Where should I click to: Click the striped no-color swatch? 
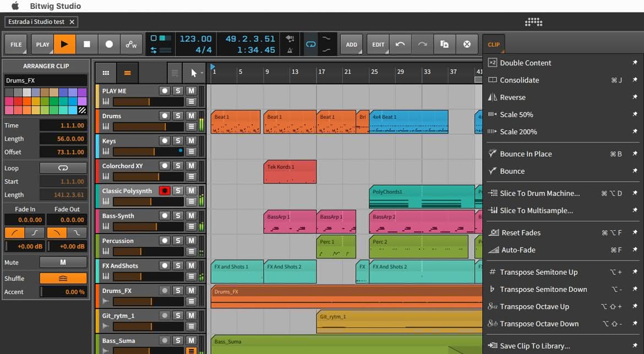(x=82, y=110)
